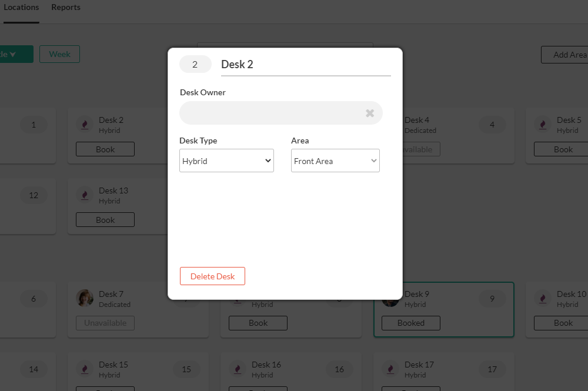
Task: Click the desk number 2 badge in dialog
Action: point(195,65)
